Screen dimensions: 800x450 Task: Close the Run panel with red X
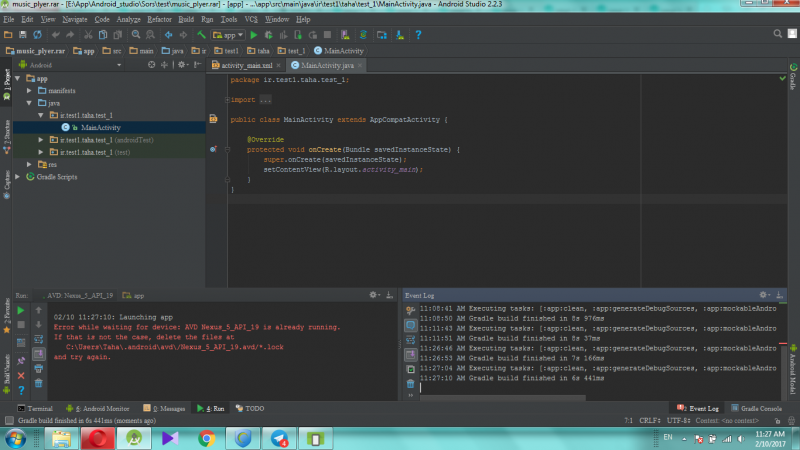pos(20,375)
